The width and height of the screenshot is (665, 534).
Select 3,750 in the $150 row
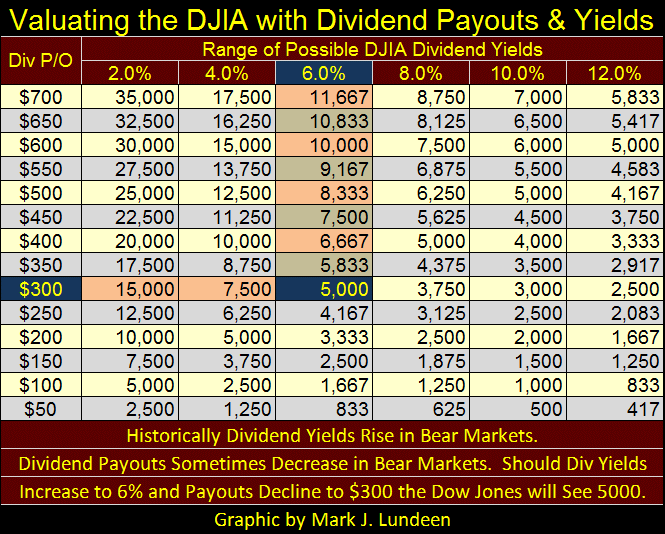(227, 361)
